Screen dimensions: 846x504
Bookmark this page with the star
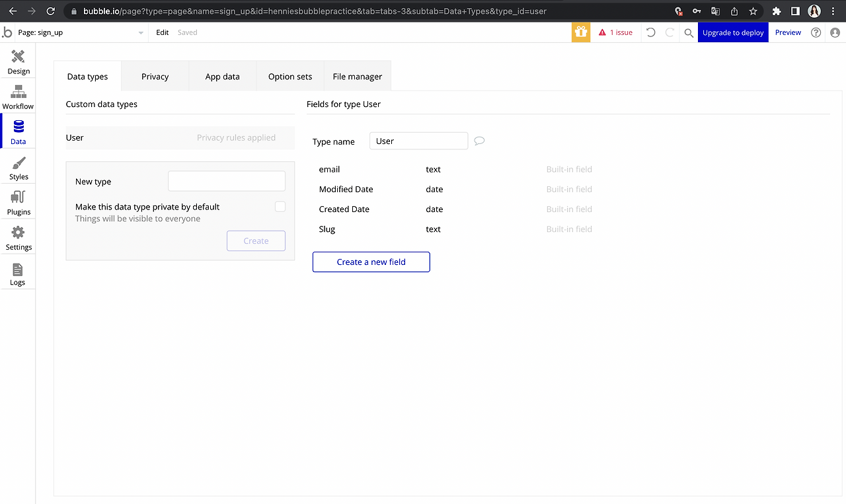753,11
